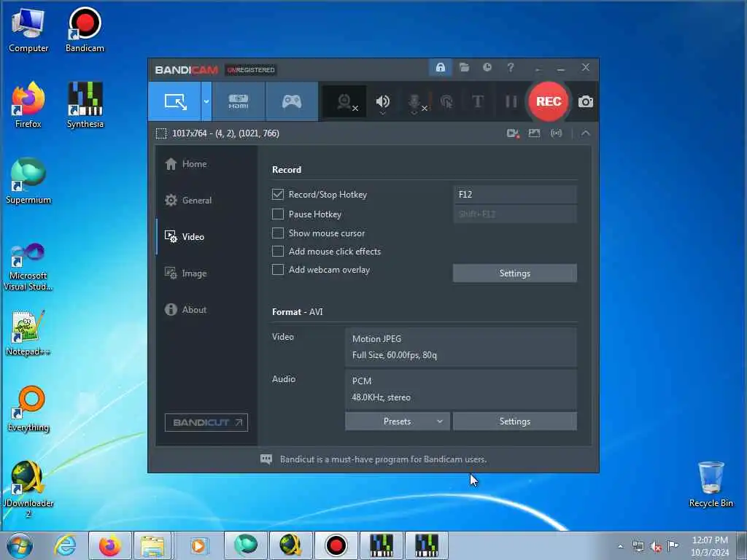The width and height of the screenshot is (747, 560).
Task: Uncheck Record/Stop Hotkey checkbox
Action: [278, 194]
